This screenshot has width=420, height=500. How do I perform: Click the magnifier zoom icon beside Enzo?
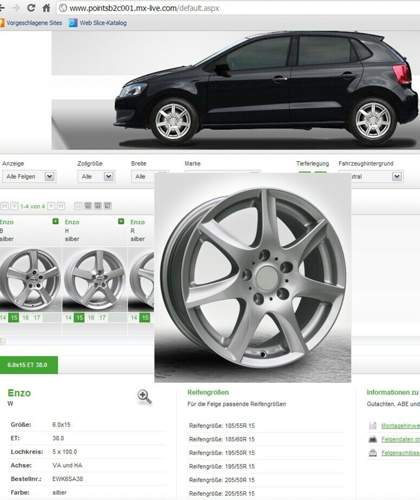(144, 397)
